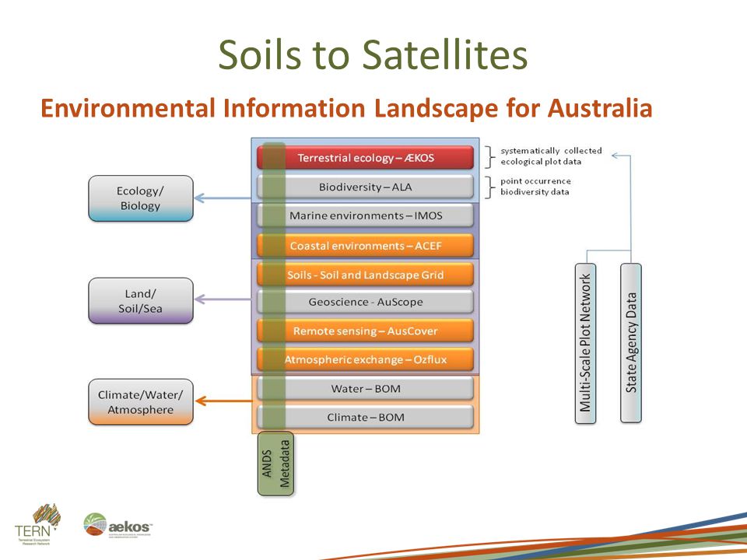The height and width of the screenshot is (560, 747).
Task: Click the Multi-Scale Plot Network bar
Action: point(585,343)
